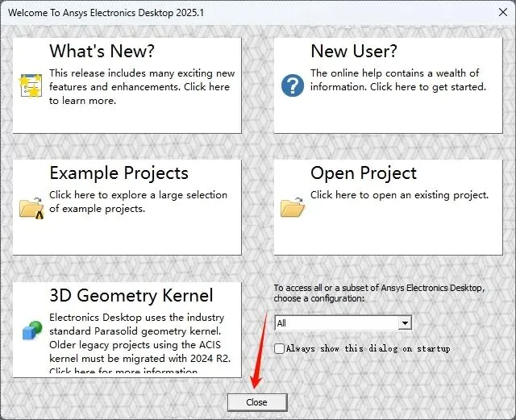516x420 pixels.
Task: Click 'Click here to open an existing project' text
Action: coord(400,195)
